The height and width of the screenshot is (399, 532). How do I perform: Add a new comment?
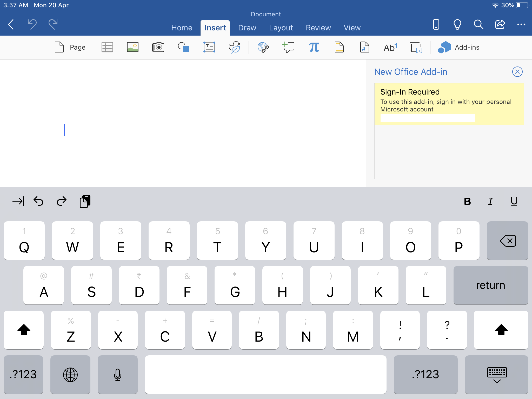tap(288, 47)
